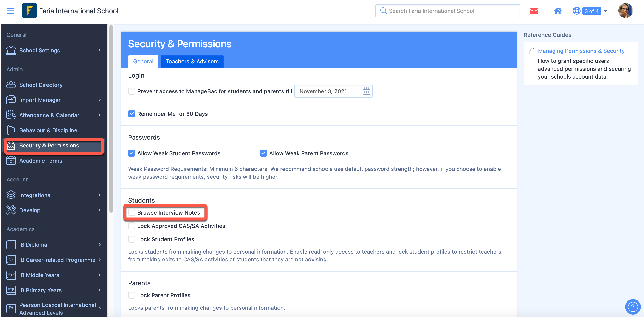Screen dimensions: 644x317
Task: Open the red mail envelope icon
Action: pos(534,11)
